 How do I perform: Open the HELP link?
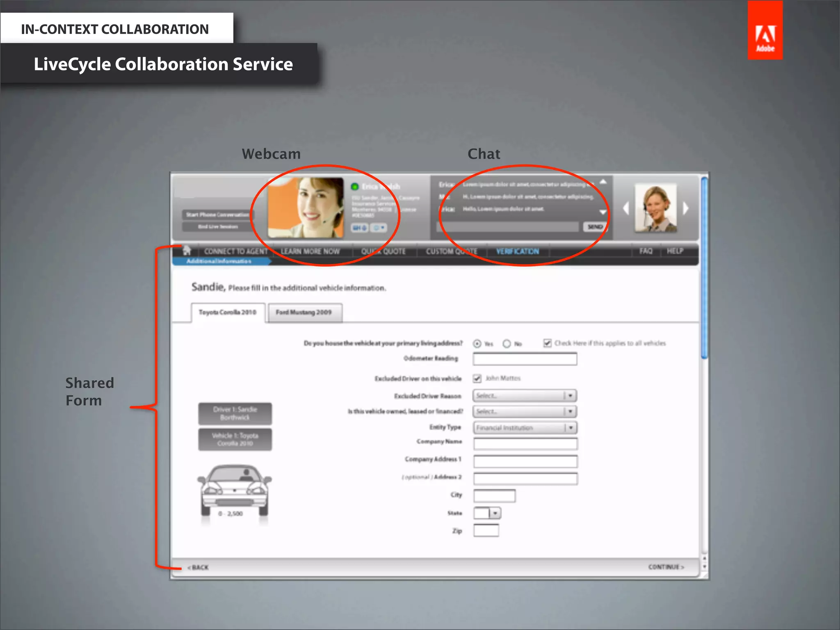pyautogui.click(x=675, y=251)
